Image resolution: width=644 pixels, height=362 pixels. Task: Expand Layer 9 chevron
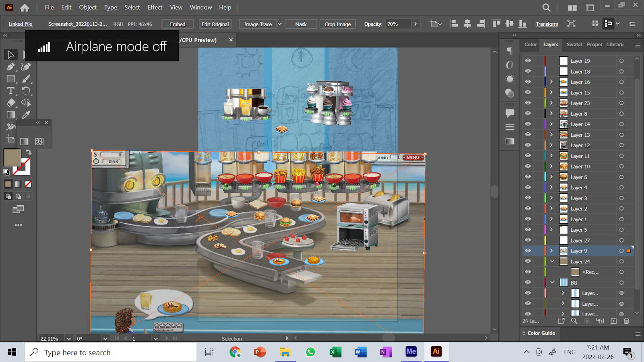(x=551, y=251)
